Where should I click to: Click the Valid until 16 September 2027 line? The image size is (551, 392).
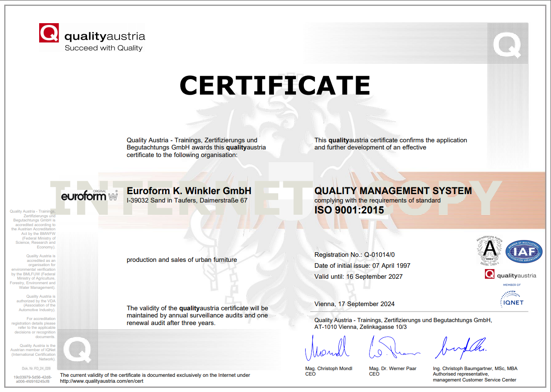point(358,277)
